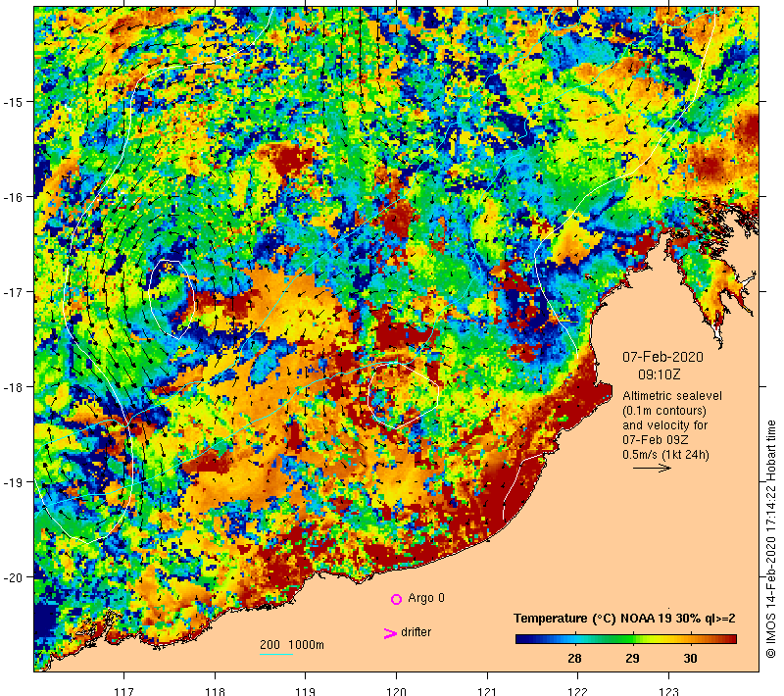
Task: Click the 121 longitude axis label
Action: point(487,691)
